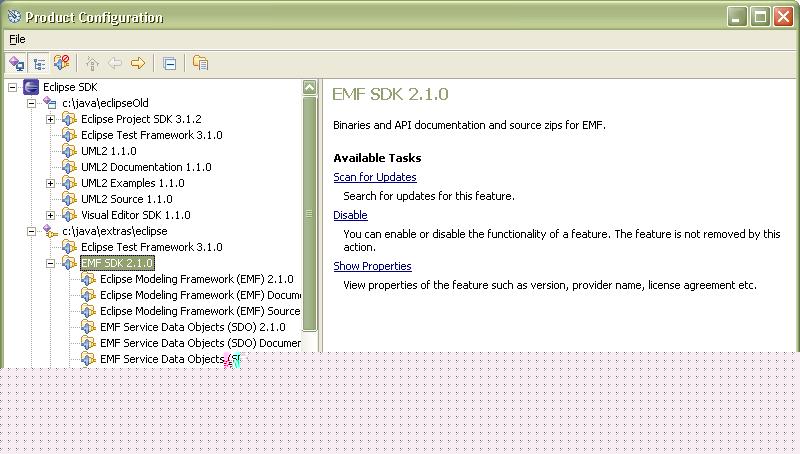Collapse the EMF SDK 2.1.0 node

pyautogui.click(x=51, y=263)
